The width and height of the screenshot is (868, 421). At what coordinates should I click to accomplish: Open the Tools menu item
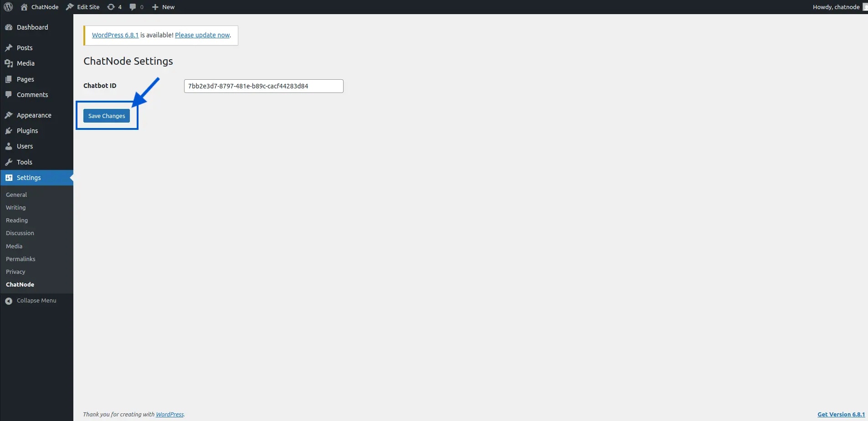tap(36, 162)
